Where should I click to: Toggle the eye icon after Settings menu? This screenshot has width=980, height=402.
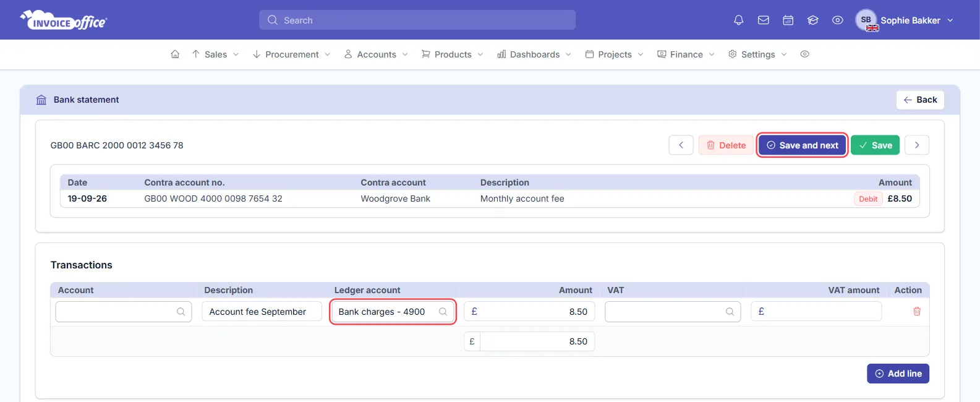[x=804, y=54]
